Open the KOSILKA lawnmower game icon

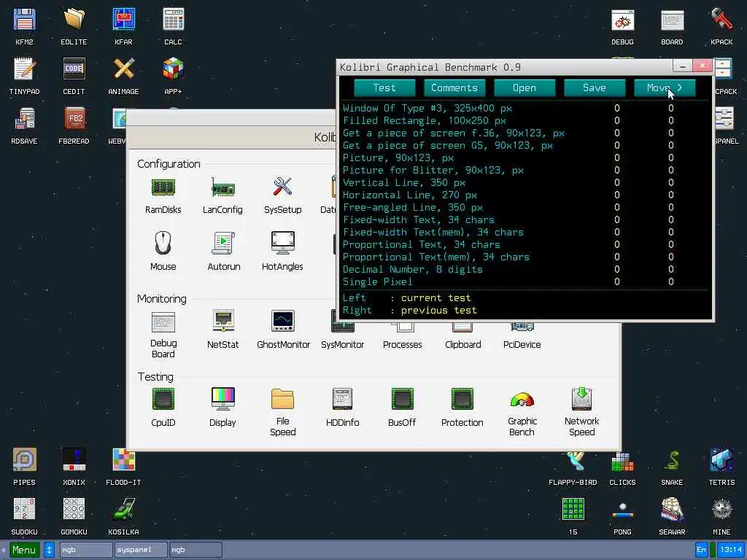click(x=123, y=510)
